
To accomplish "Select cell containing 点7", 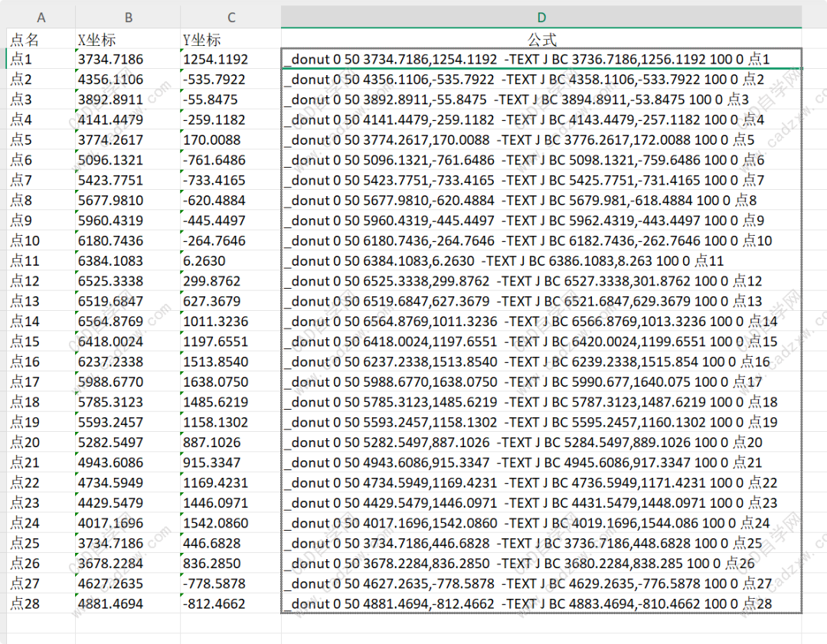I will (x=41, y=180).
